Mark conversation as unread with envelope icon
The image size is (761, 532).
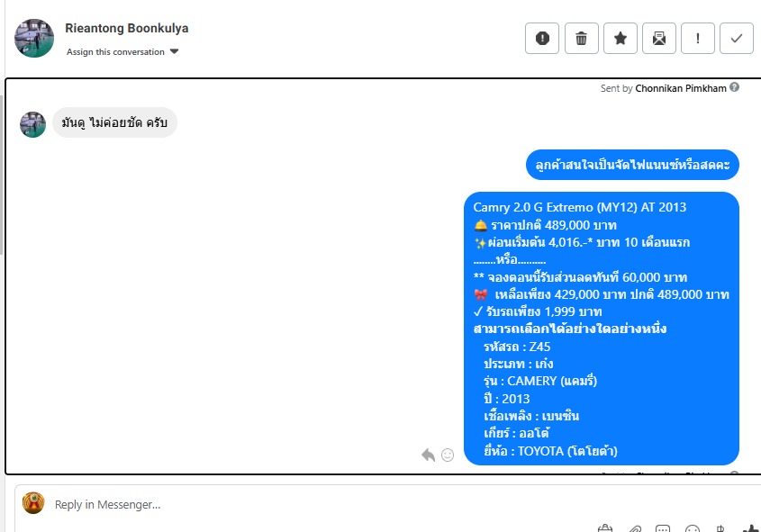659,38
